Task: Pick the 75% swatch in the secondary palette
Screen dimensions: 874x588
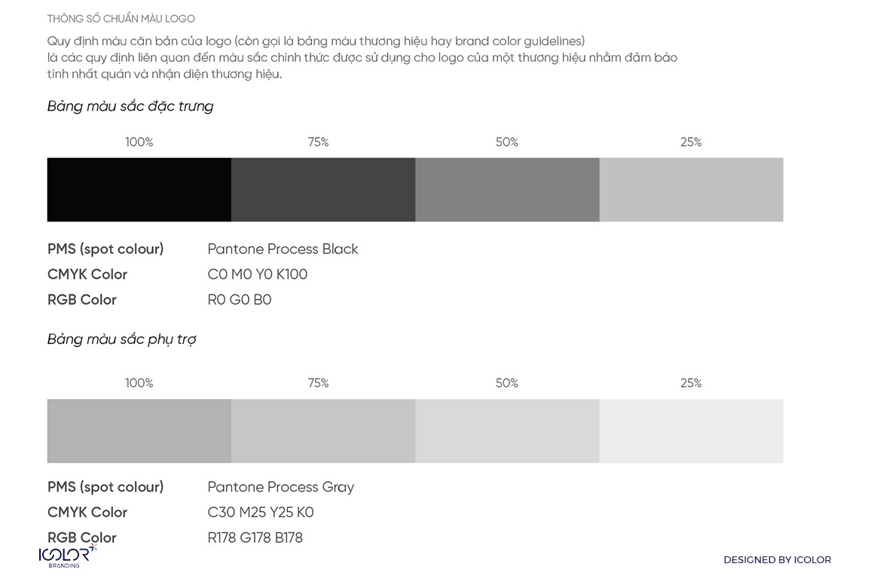Action: [x=323, y=431]
